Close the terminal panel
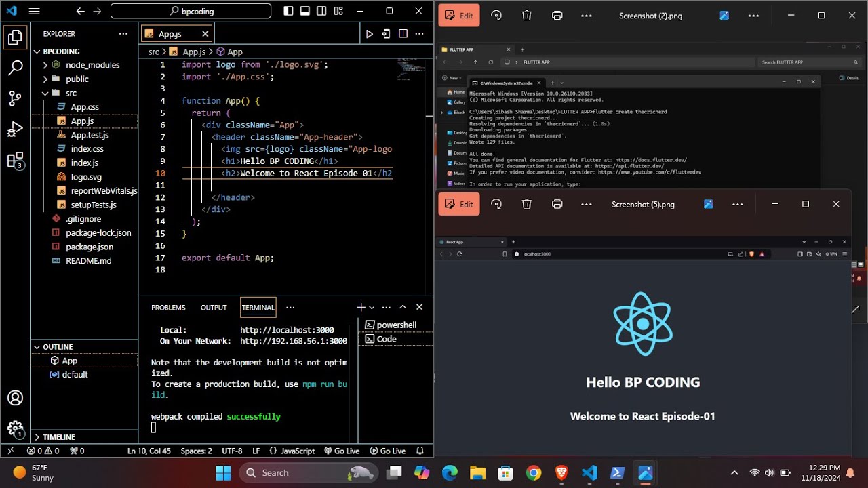The height and width of the screenshot is (488, 868). pos(420,307)
